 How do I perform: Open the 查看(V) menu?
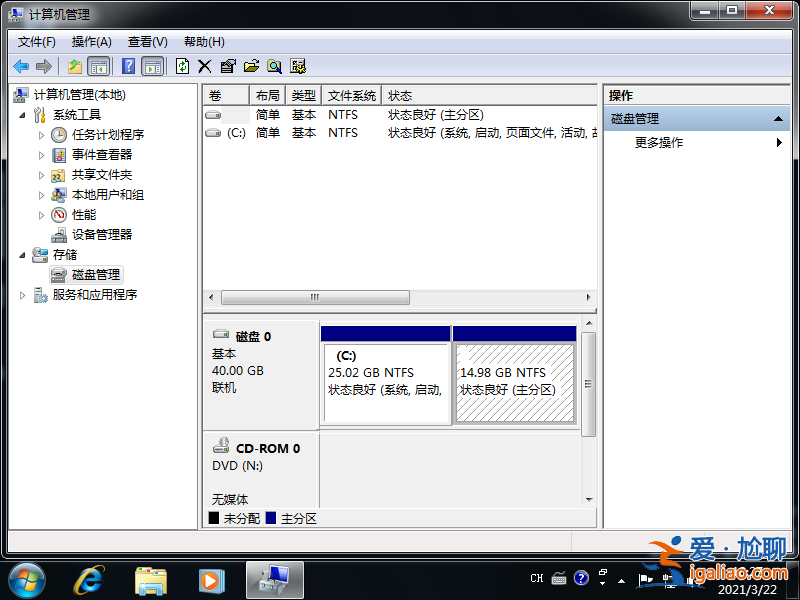click(146, 41)
